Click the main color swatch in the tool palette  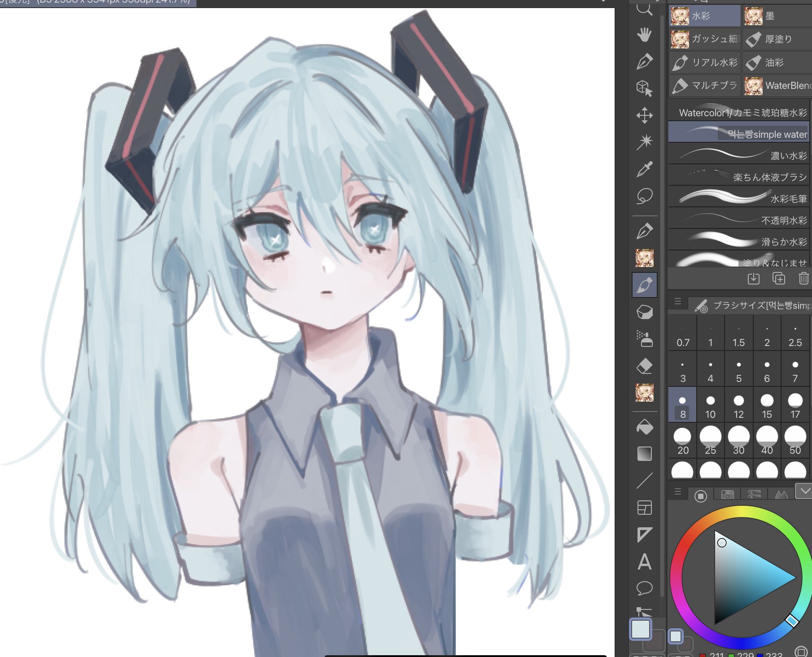click(641, 629)
